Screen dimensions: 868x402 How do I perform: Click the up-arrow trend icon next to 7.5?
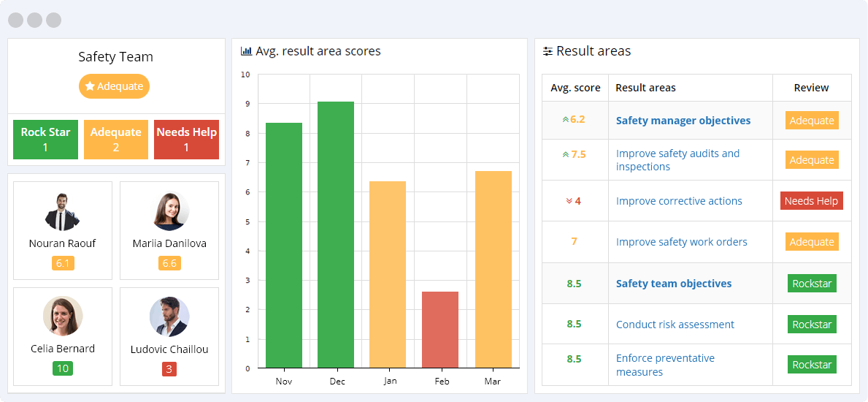pyautogui.click(x=566, y=155)
